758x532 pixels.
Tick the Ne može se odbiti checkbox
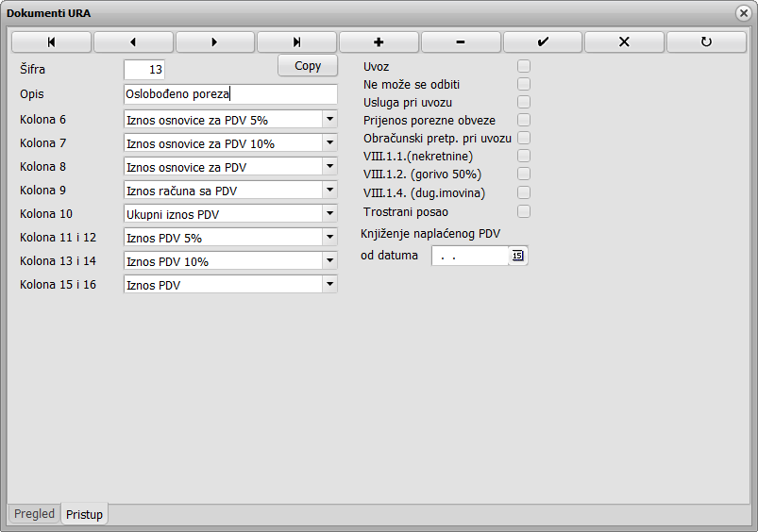[524, 84]
